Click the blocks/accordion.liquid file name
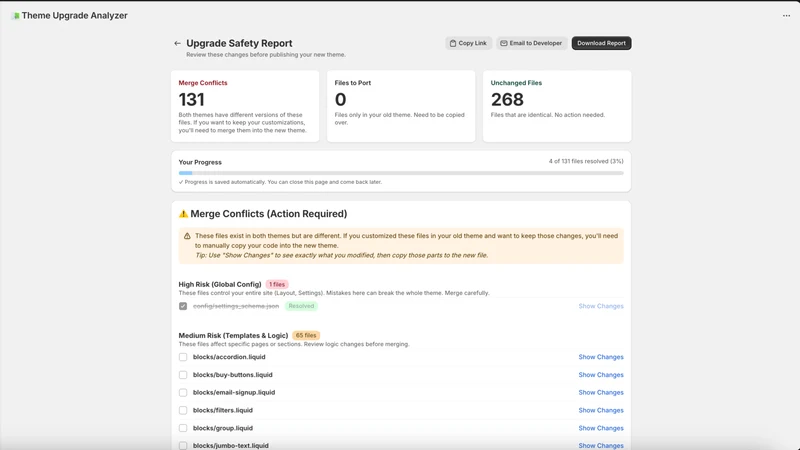The width and height of the screenshot is (800, 450). [229, 357]
